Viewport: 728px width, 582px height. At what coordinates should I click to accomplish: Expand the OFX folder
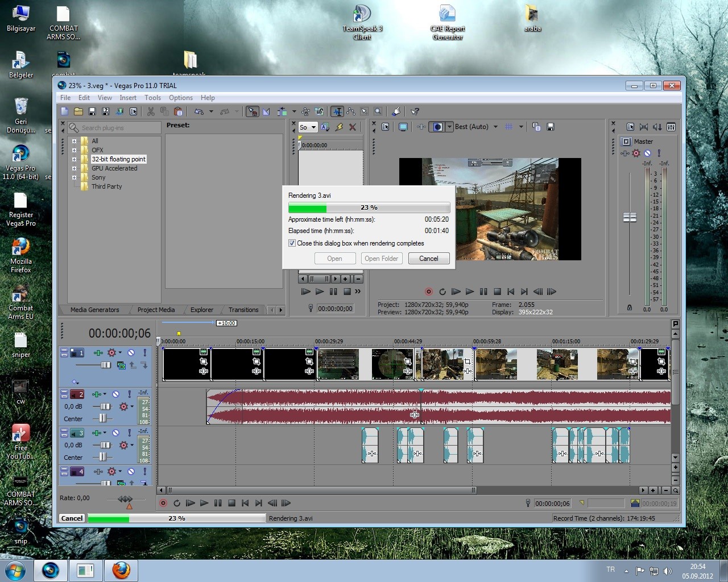coord(74,150)
